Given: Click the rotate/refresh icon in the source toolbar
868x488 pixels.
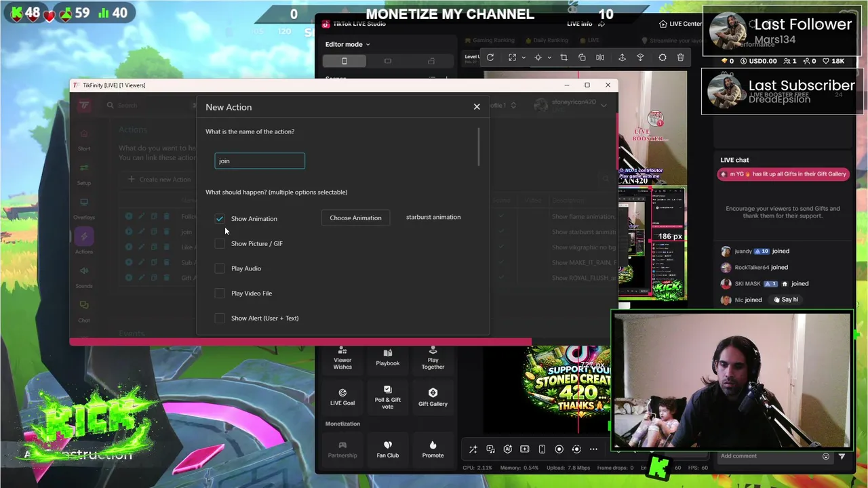Looking at the screenshot, I should pos(490,58).
